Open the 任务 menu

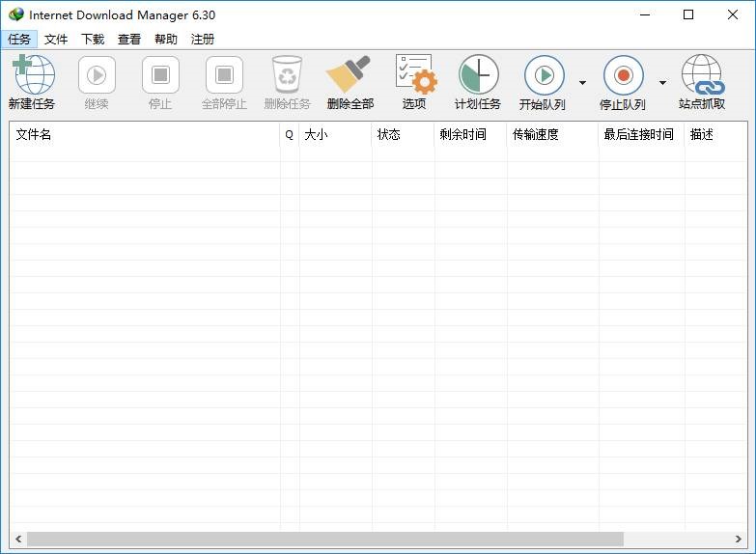pyautogui.click(x=19, y=39)
